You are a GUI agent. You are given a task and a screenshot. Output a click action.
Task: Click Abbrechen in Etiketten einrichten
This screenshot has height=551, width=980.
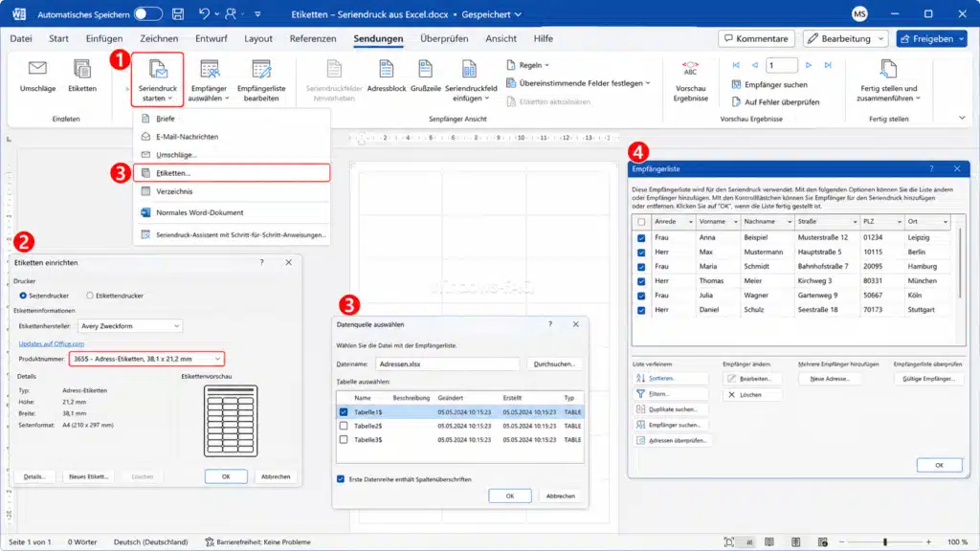pyautogui.click(x=276, y=476)
